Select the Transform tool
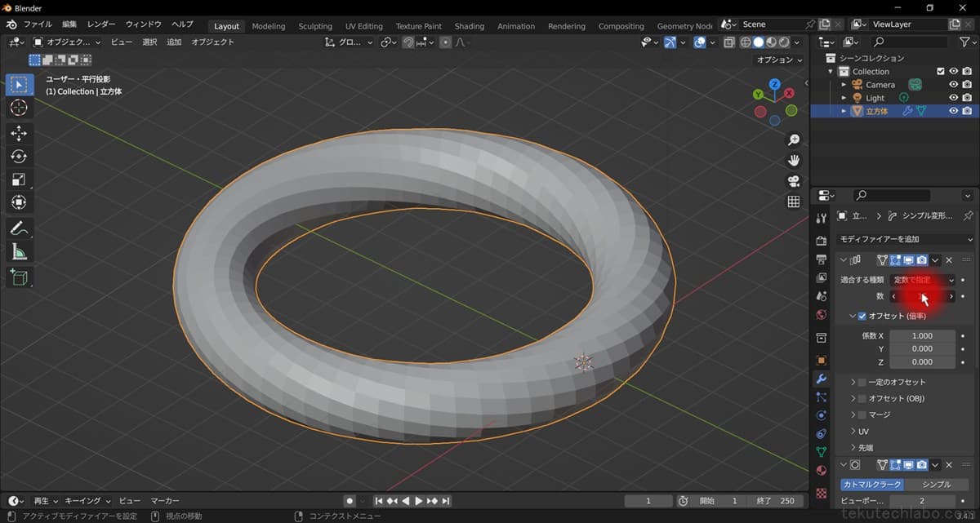 pyautogui.click(x=20, y=202)
